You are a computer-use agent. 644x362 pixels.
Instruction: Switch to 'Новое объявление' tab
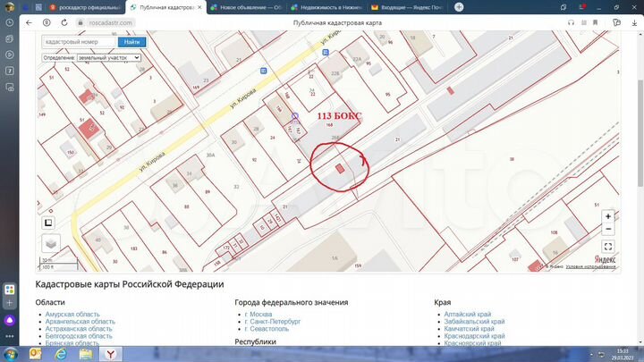click(x=247, y=7)
